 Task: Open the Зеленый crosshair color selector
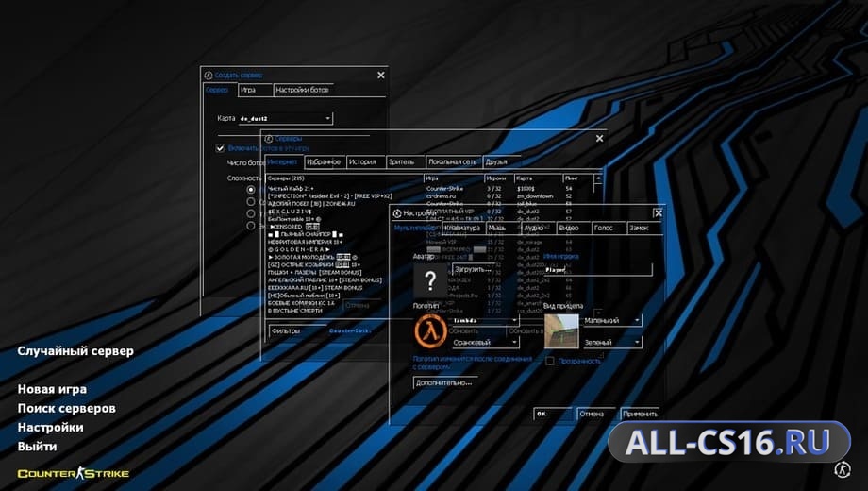612,343
